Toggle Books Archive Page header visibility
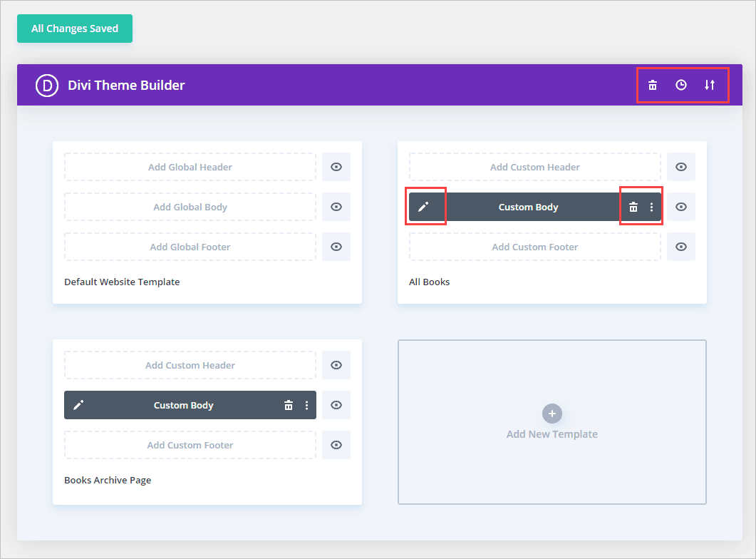Image resolution: width=756 pixels, height=559 pixels. click(x=336, y=365)
